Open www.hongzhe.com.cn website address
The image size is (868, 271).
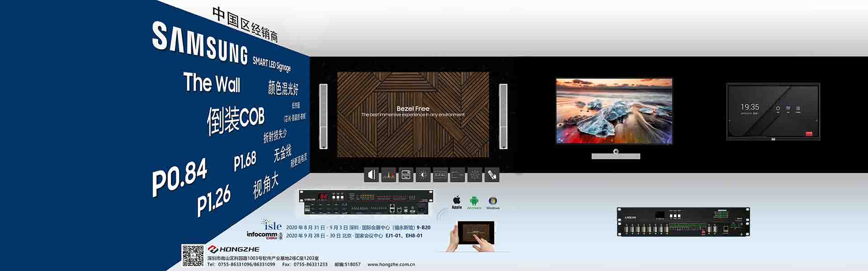tap(391, 264)
